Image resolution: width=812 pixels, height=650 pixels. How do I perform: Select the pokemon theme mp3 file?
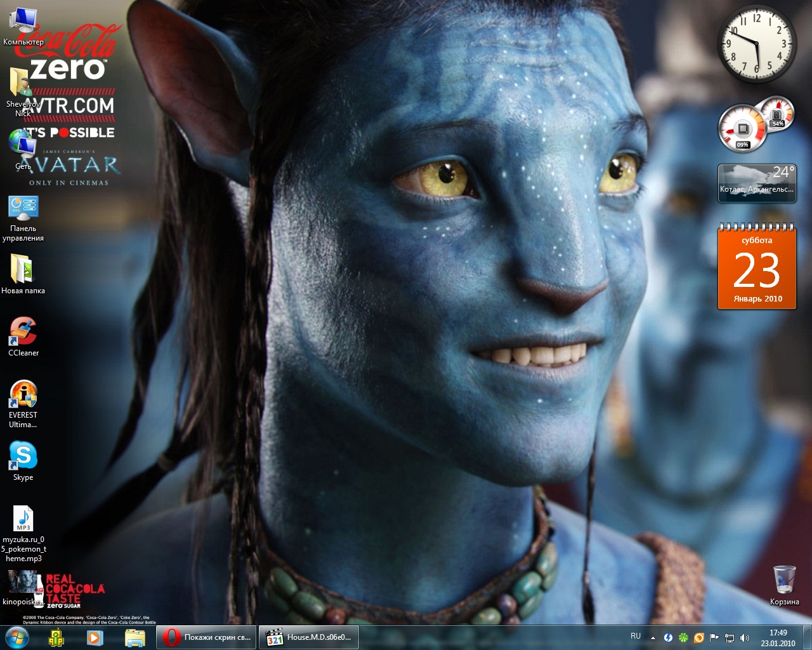(23, 533)
